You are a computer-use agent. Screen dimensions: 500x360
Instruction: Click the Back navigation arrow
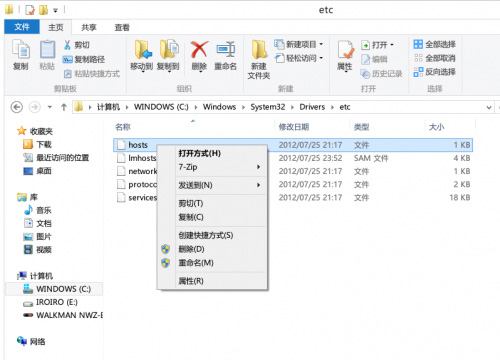coord(17,107)
